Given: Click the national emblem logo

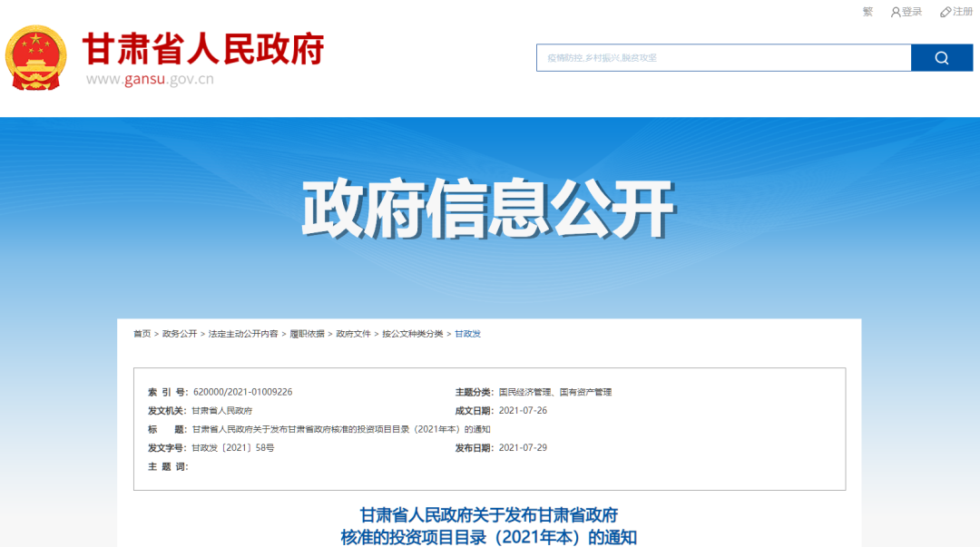Looking at the screenshot, I should (36, 57).
